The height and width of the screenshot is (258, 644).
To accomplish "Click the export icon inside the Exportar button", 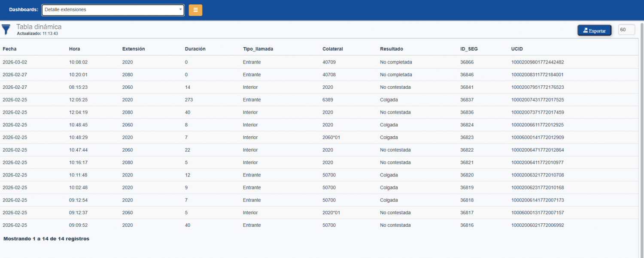I will tap(585, 30).
